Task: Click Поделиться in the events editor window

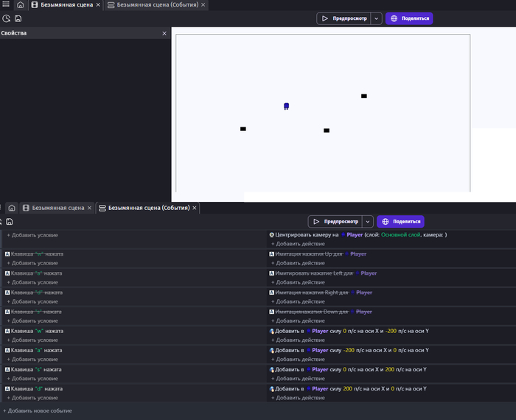Action: (400, 222)
